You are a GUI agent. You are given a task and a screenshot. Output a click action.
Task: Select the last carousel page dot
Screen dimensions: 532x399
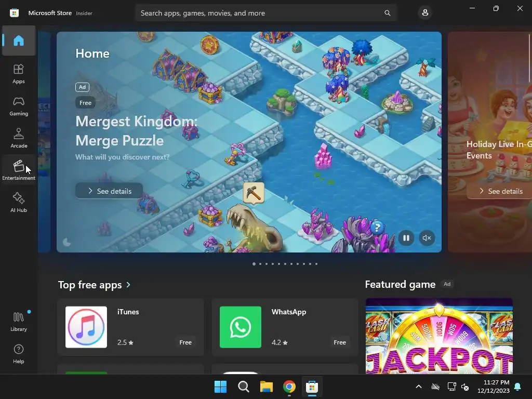point(316,263)
